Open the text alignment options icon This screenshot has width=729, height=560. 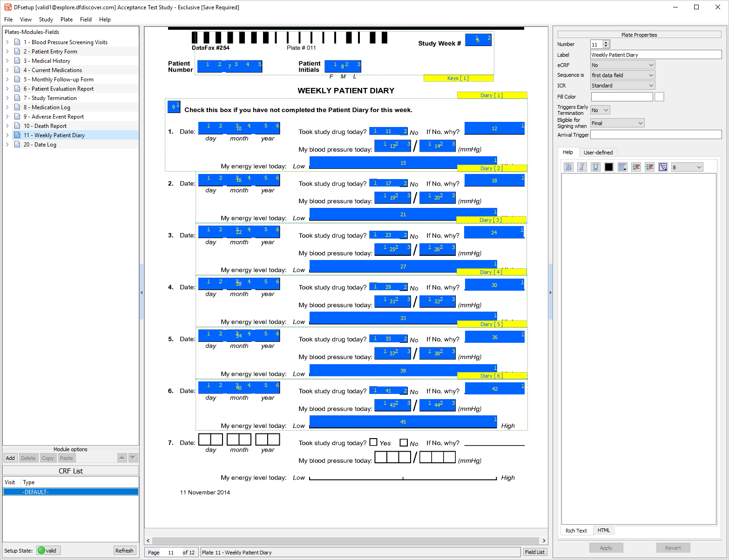(x=622, y=167)
